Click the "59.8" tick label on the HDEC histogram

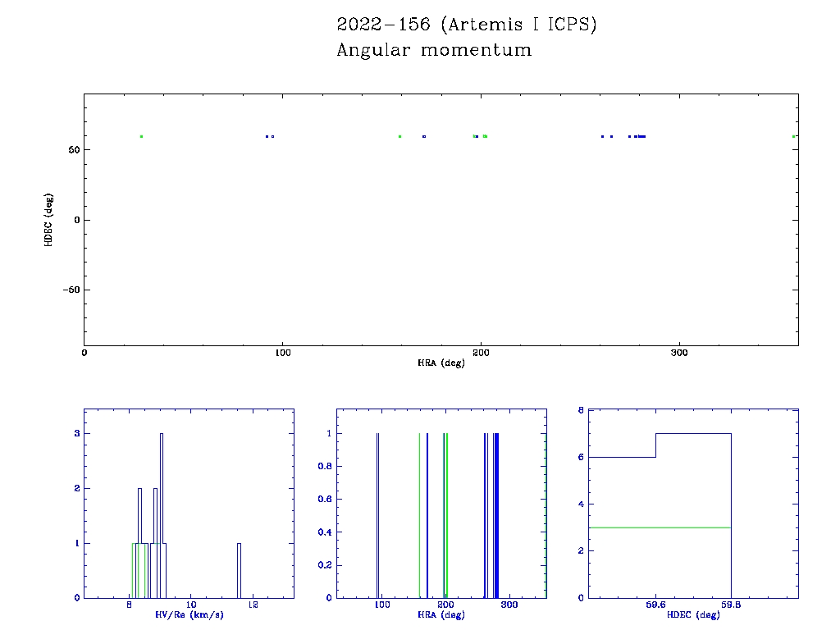point(731,605)
